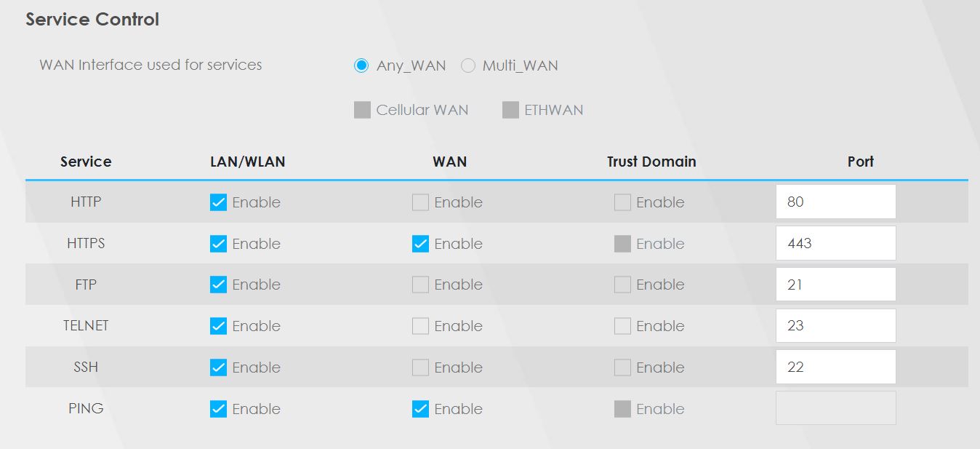Select the Any_WAN radio button
The image size is (980, 449).
click(x=361, y=66)
